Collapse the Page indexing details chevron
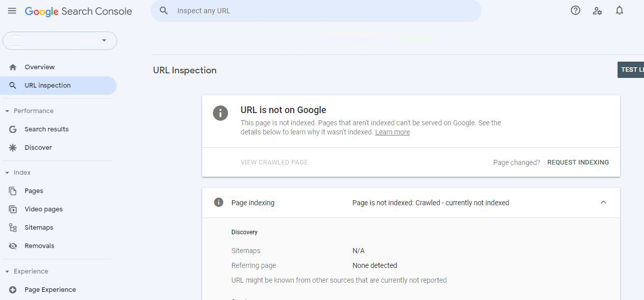644x300 pixels. (603, 202)
